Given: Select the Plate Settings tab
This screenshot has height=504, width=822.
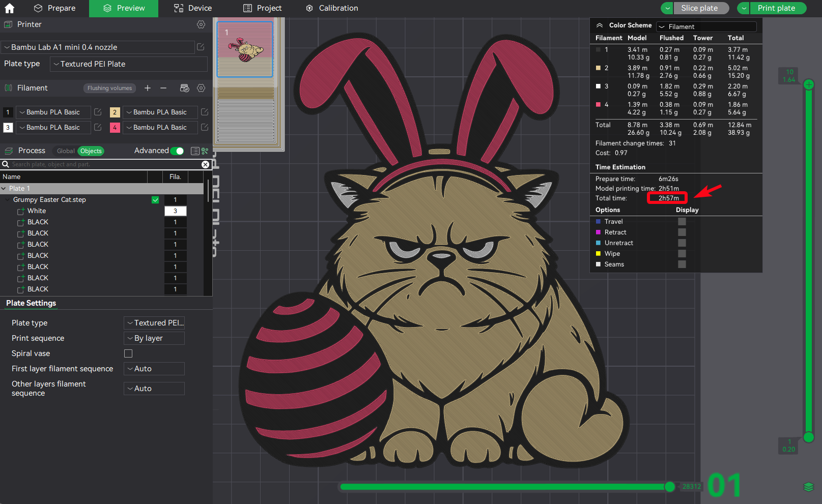Looking at the screenshot, I should pyautogui.click(x=31, y=303).
